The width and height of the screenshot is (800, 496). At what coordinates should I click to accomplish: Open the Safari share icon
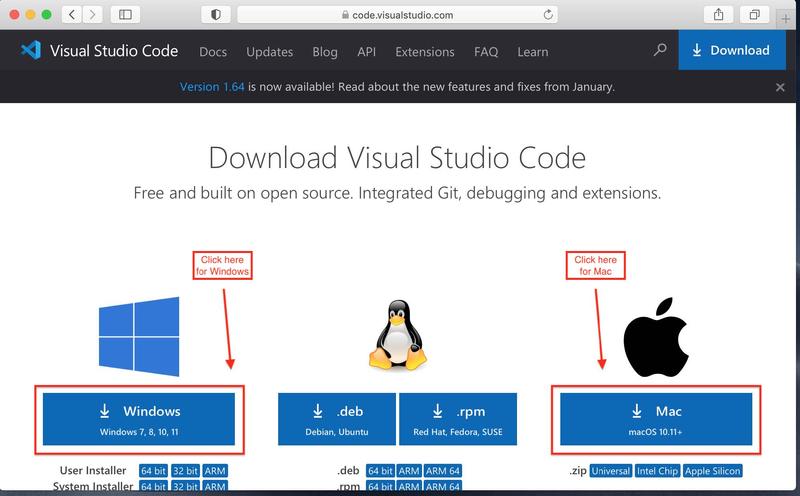718,15
